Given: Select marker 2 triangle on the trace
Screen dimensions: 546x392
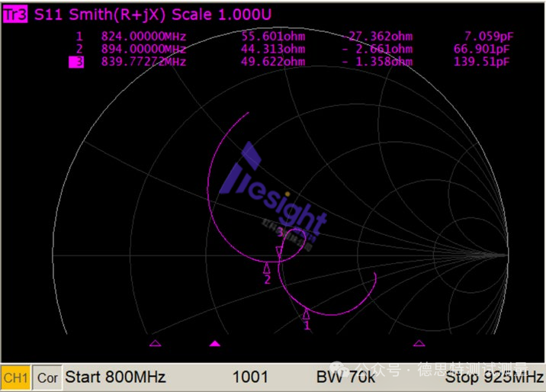Looking at the screenshot, I should (267, 268).
